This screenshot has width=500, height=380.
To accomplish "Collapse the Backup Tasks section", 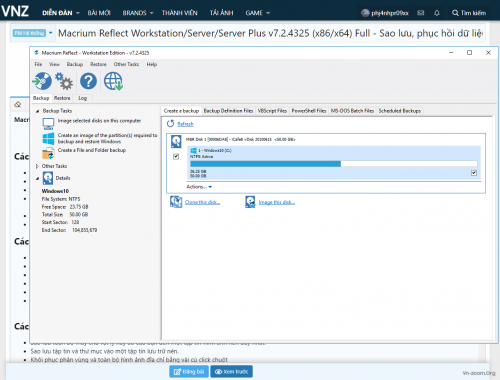I will [x=37, y=111].
